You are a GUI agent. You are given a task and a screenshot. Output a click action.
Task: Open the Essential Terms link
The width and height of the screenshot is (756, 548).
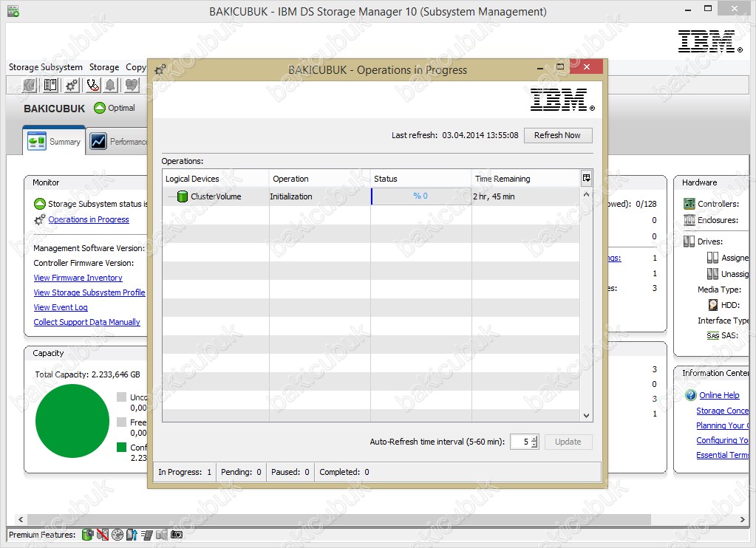[722, 455]
